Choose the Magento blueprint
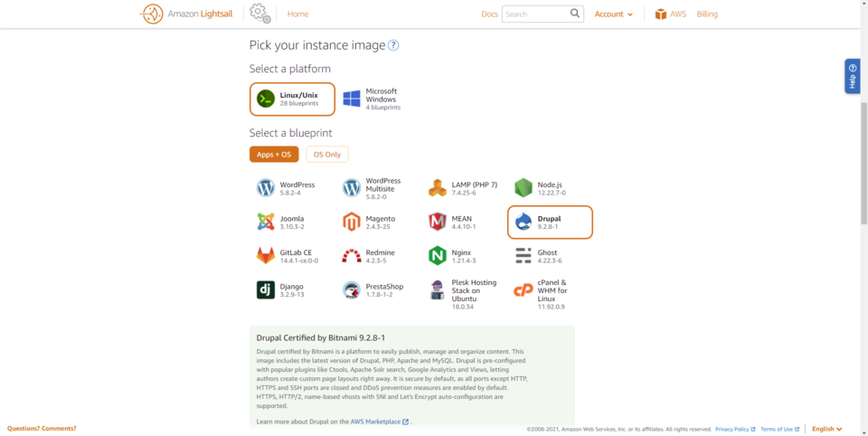 point(378,223)
